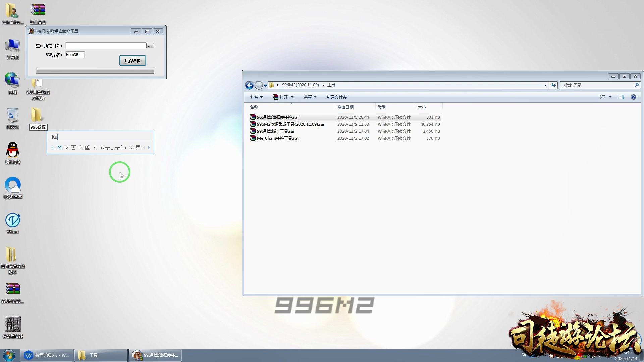This screenshot has height=362, width=644.
Task: Go forward in Explorer navigation
Action: (259, 85)
